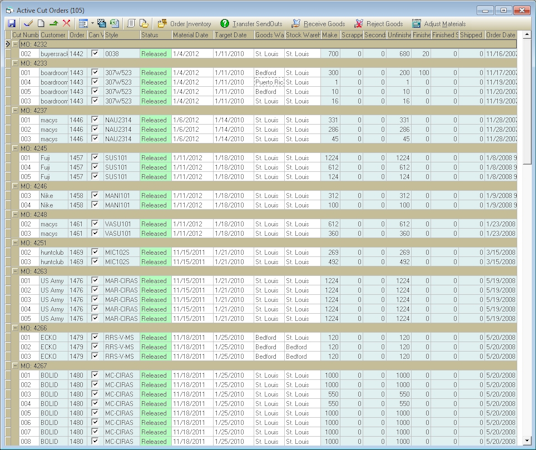This screenshot has width=536, height=450.
Task: Sort by Status column header
Action: click(156, 35)
